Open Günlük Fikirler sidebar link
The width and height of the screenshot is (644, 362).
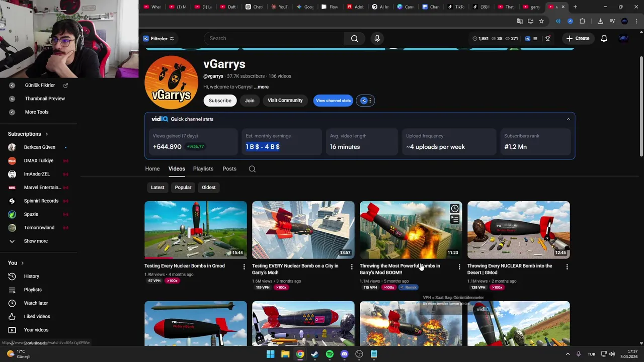[40, 85]
